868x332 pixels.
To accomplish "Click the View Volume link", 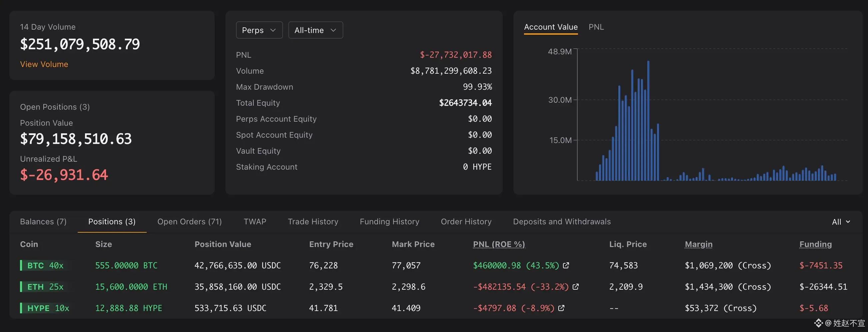I will tap(44, 64).
